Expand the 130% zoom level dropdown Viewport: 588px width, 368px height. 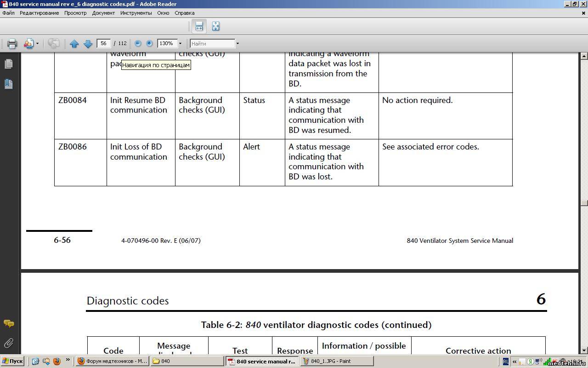[x=180, y=44]
